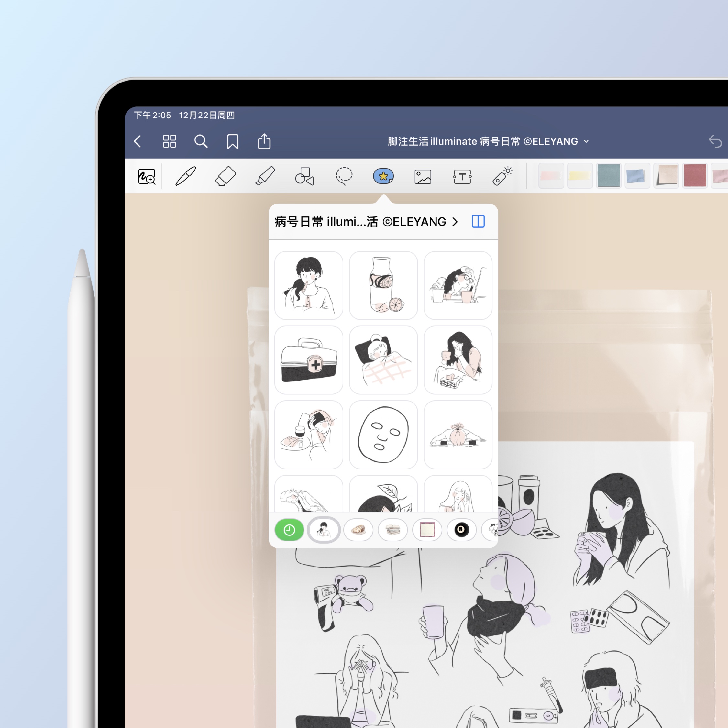This screenshot has height=728, width=728.
Task: Select the Pen tool
Action: pyautogui.click(x=186, y=176)
